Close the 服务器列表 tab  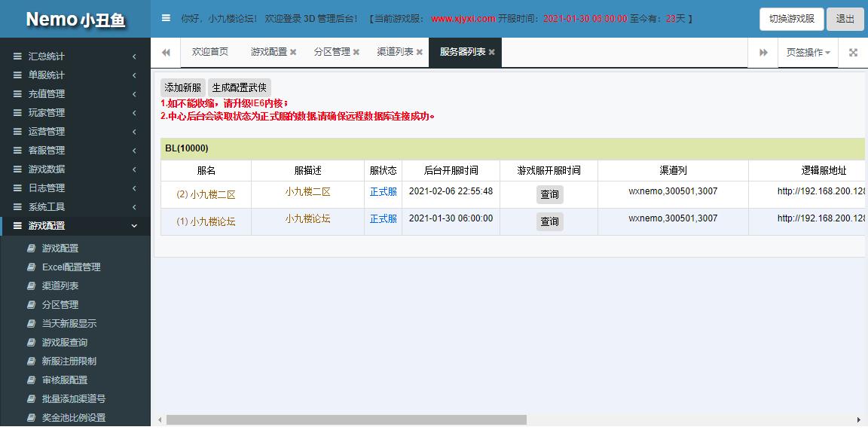pos(492,53)
